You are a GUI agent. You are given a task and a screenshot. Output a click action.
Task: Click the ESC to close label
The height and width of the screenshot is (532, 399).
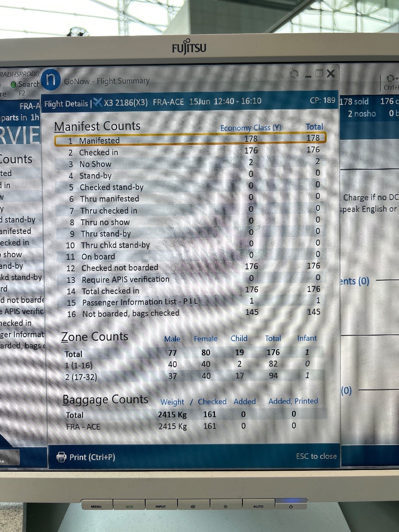pos(316,456)
